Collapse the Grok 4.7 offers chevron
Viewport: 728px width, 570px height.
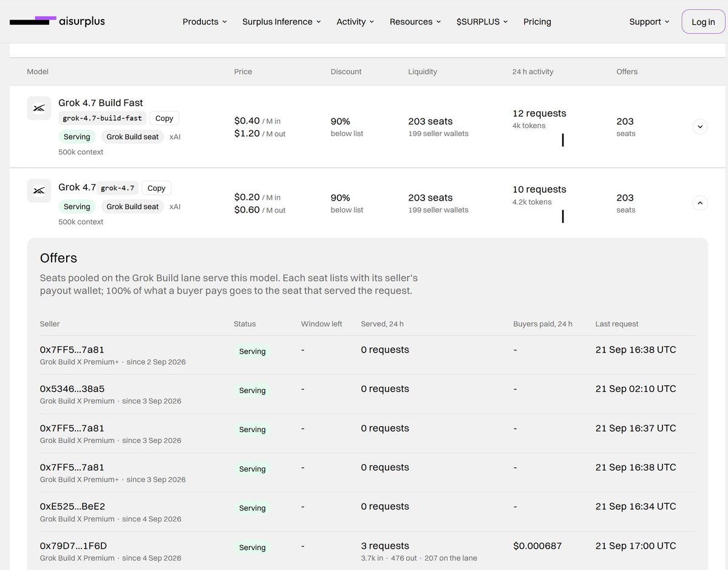699,203
